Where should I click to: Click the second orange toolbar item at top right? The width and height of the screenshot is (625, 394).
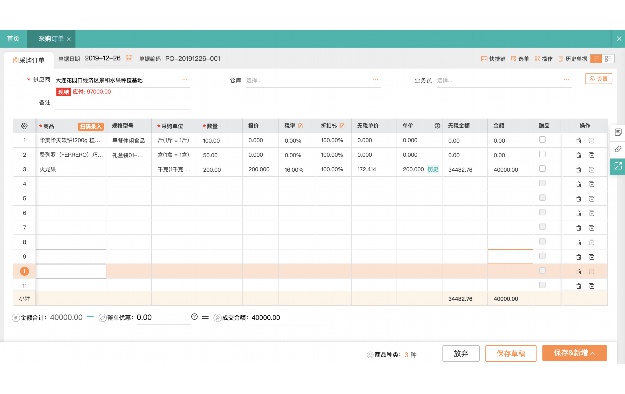[520, 59]
